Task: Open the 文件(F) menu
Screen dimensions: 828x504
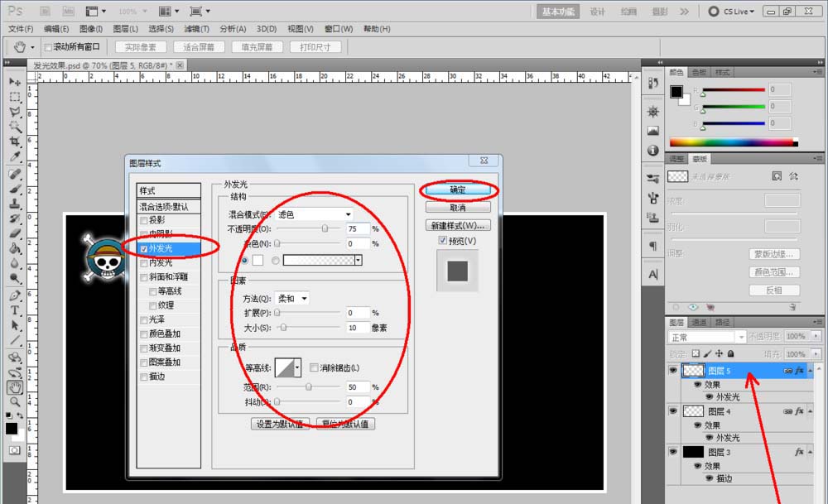Action: click(x=21, y=29)
